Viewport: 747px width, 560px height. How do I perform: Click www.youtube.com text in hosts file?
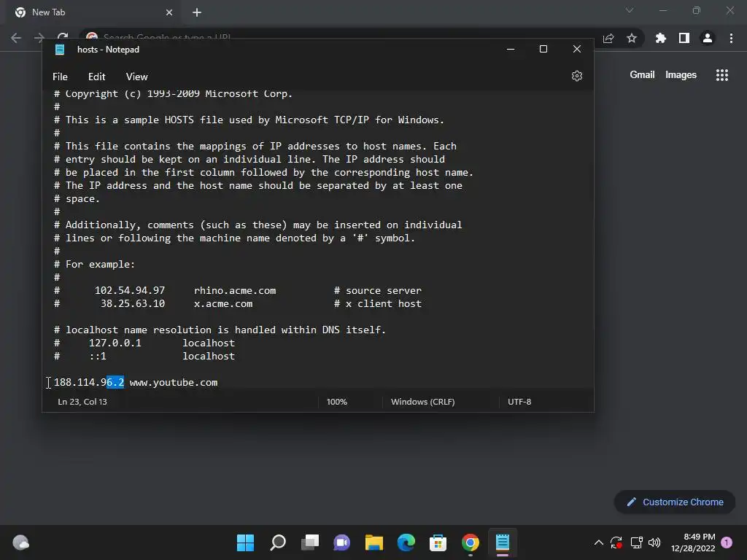[x=174, y=382]
